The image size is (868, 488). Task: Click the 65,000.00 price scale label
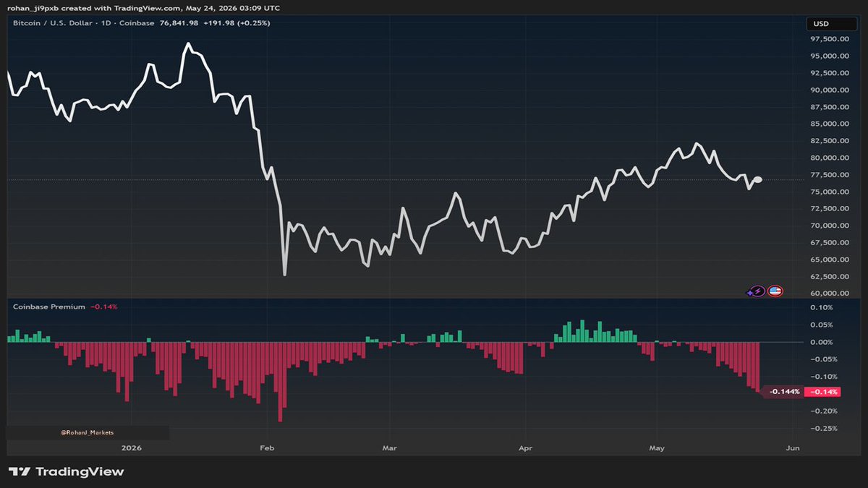828,260
